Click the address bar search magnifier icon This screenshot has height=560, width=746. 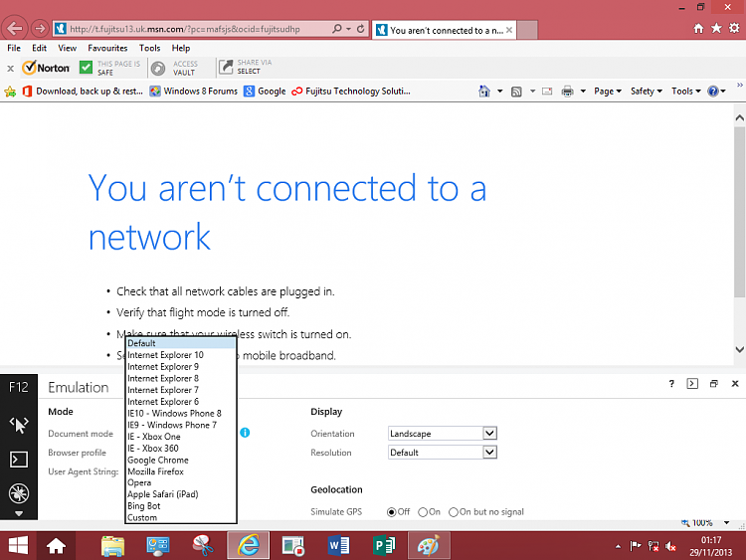(x=337, y=29)
